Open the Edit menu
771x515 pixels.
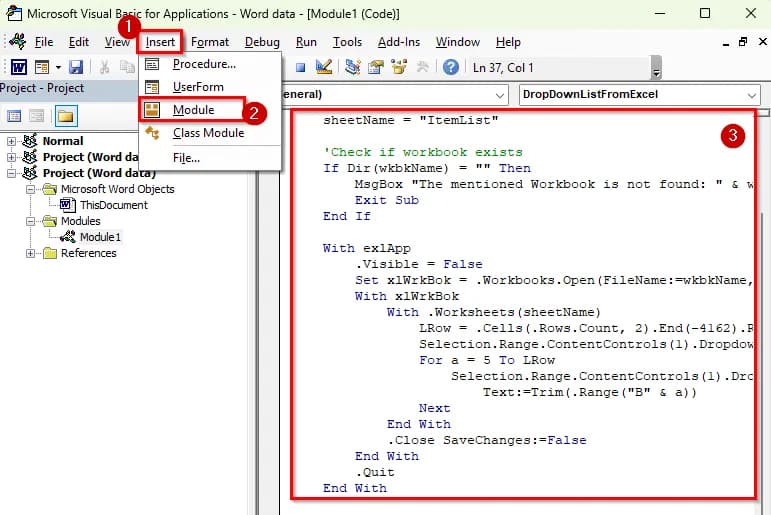pyautogui.click(x=79, y=42)
